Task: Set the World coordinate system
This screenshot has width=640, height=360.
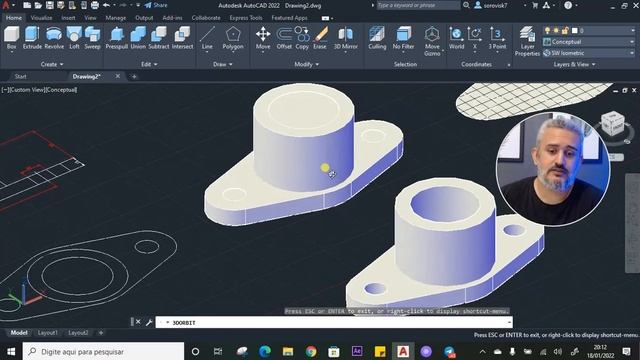Action: [x=456, y=38]
